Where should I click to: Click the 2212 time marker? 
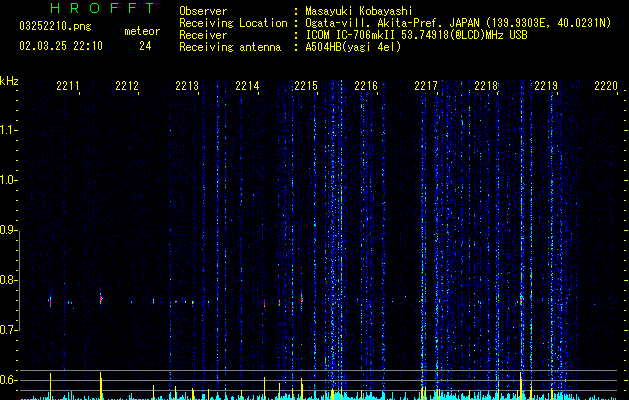[x=127, y=86]
